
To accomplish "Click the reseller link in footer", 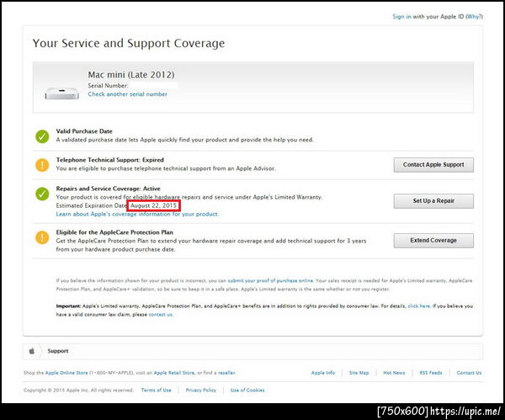I will pyautogui.click(x=226, y=373).
